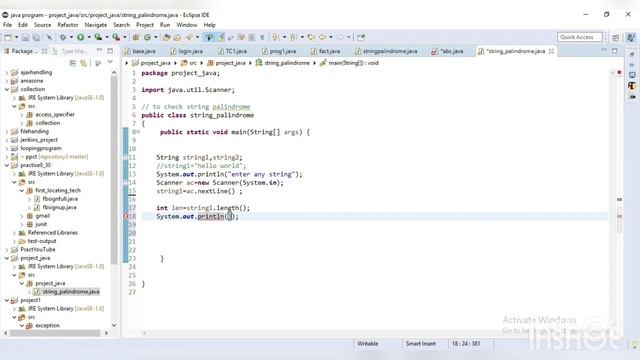Click the Save toolbar icon
This screenshot has width=640, height=360.
(x=25, y=37)
